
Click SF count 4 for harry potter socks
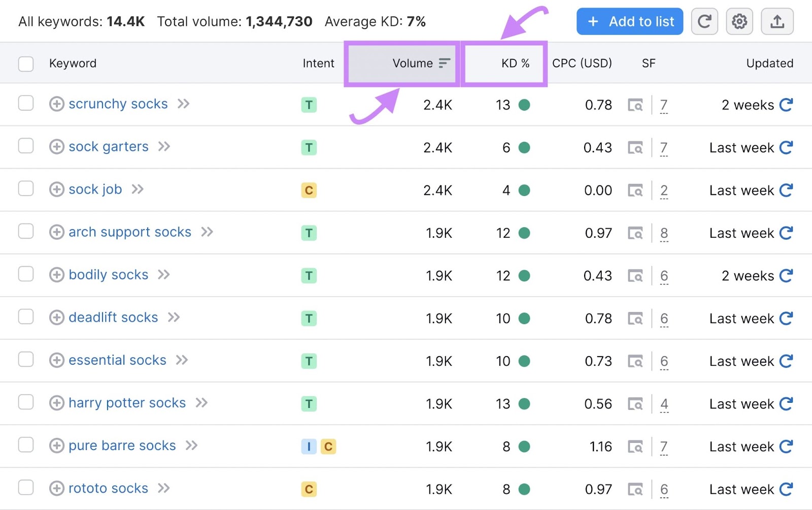(664, 404)
